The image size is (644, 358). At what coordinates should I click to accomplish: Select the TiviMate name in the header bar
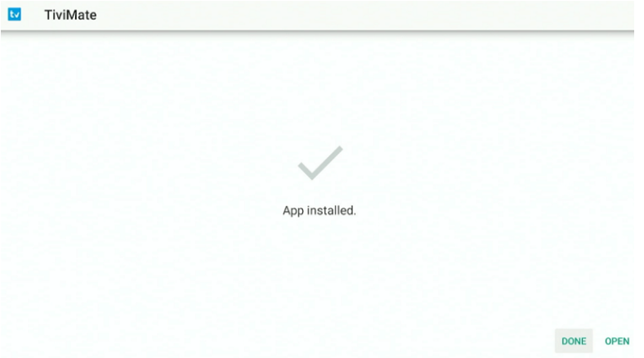70,15
